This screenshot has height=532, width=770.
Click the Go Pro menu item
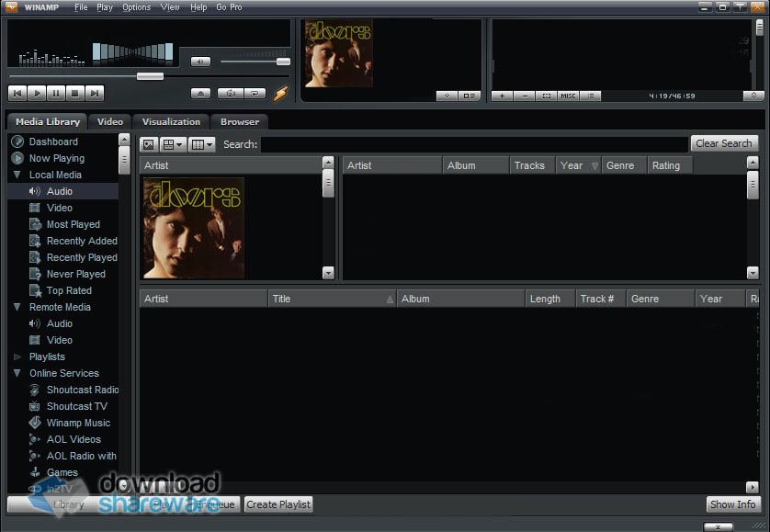pyautogui.click(x=229, y=6)
